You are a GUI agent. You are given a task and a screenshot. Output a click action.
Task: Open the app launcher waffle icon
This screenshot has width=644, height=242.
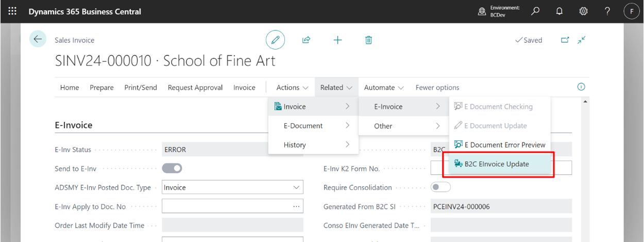pyautogui.click(x=13, y=11)
